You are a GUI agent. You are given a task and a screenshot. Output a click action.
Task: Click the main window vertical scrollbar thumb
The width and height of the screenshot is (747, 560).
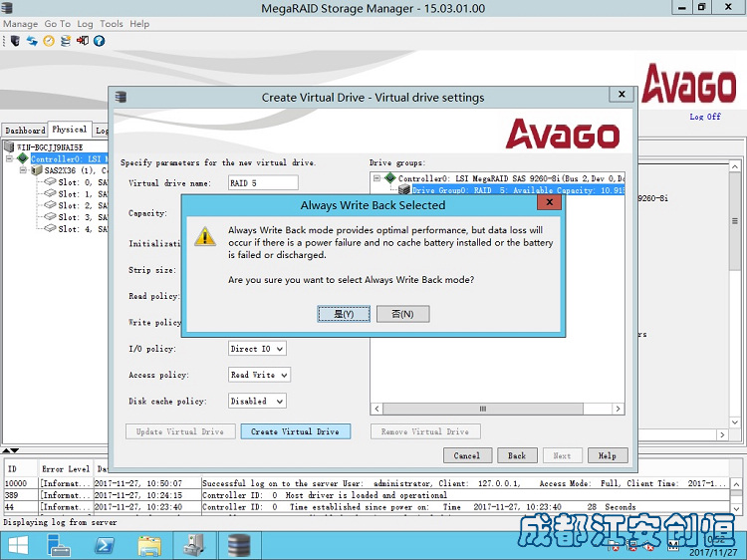click(x=735, y=221)
